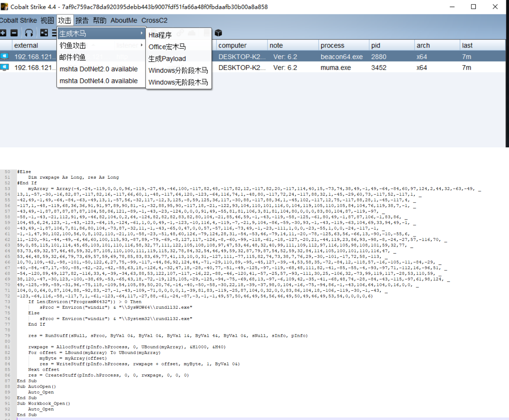
Task: Select Windows无阶段木马 in the submenu
Action: pyautogui.click(x=179, y=82)
